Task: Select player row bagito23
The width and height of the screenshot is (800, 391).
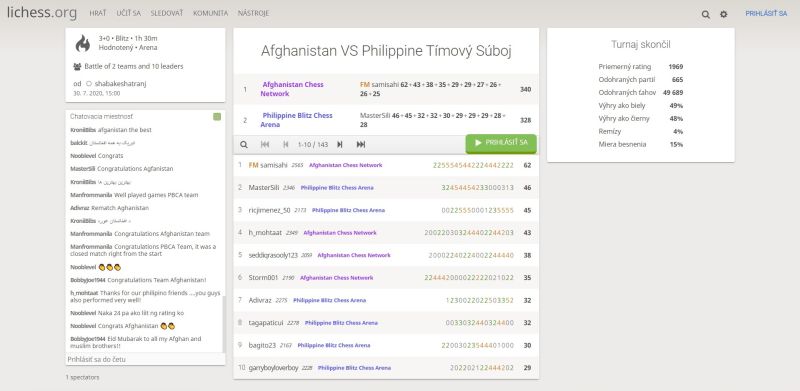Action: (x=386, y=345)
